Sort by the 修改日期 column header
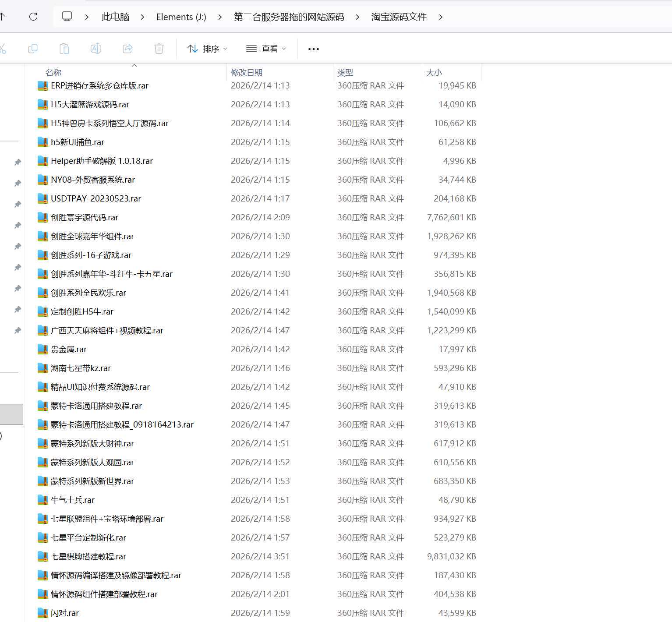The width and height of the screenshot is (672, 622). 247,72
